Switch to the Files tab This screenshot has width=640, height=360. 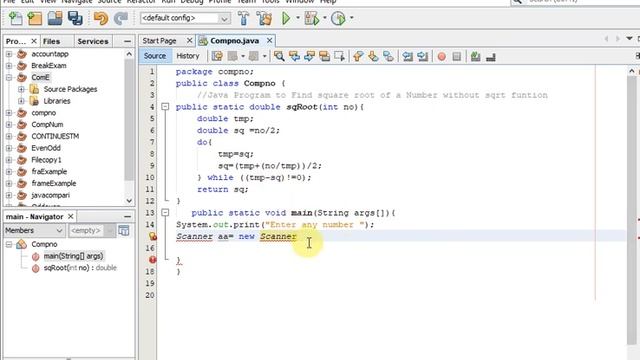[51, 41]
